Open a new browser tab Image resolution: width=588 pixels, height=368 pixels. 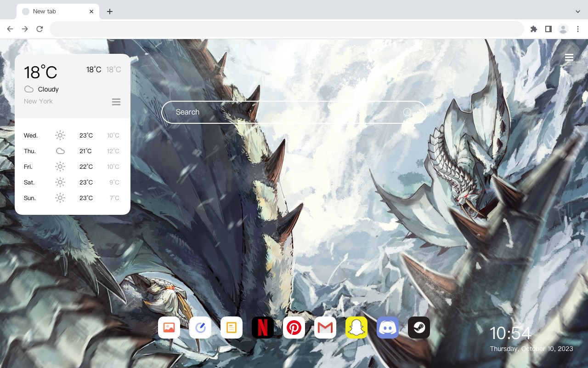[x=109, y=11]
